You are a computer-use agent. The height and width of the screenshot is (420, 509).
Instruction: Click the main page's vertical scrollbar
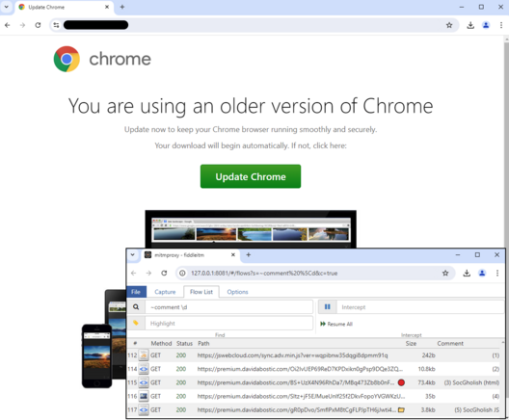click(506, 143)
